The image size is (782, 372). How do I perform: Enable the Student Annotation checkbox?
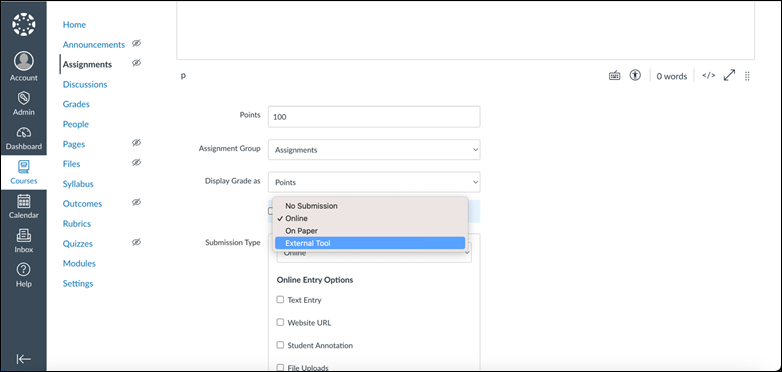280,345
